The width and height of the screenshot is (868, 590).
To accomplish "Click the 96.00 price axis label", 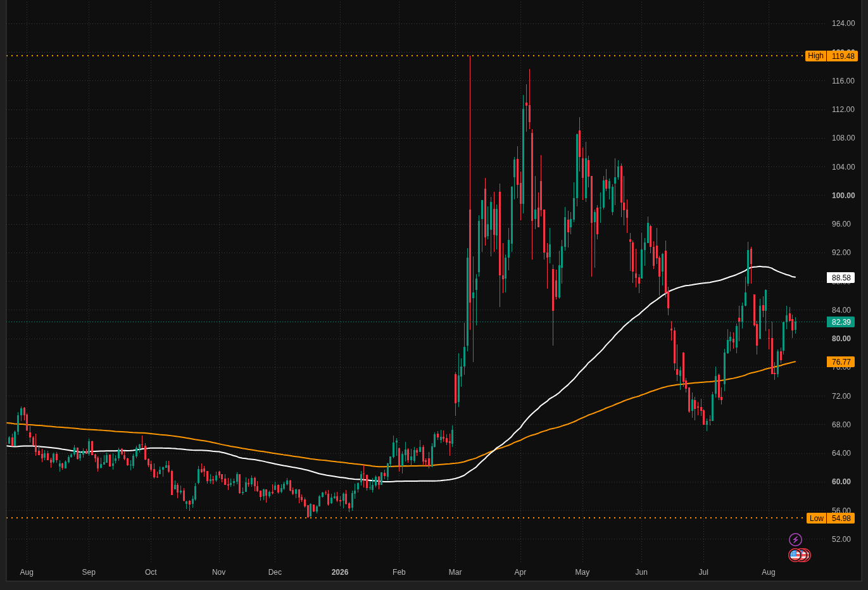I will pos(841,224).
